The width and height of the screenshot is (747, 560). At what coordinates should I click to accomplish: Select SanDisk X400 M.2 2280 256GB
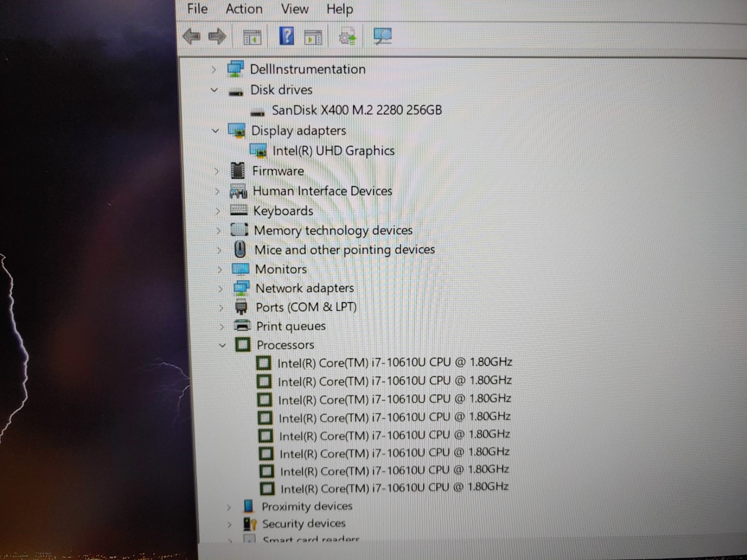357,110
